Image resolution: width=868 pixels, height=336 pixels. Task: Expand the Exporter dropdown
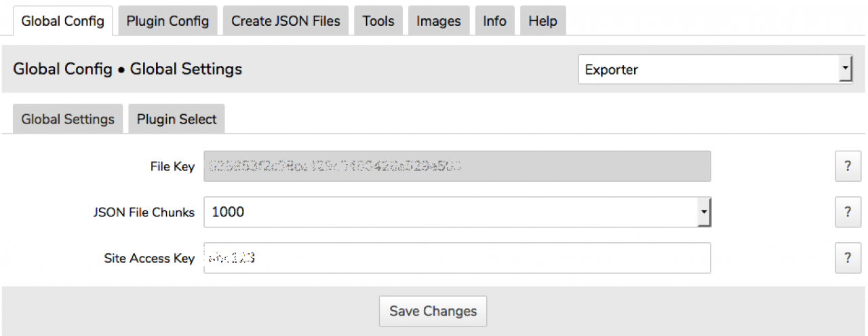[715, 69]
